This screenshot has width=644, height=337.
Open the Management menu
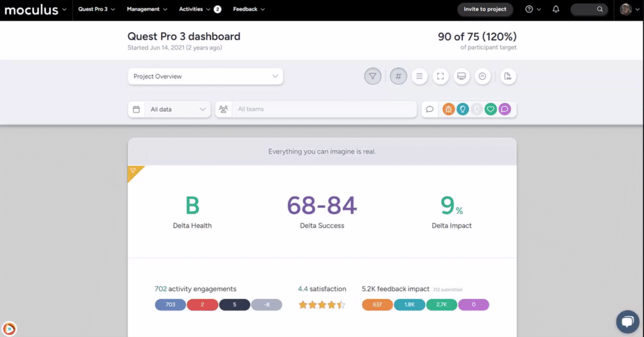[x=147, y=10]
